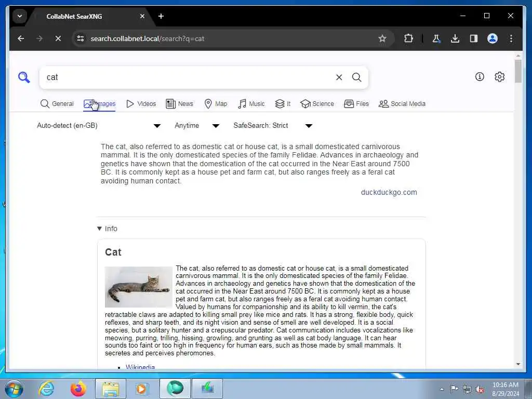Viewport: 532px width, 399px height.
Task: Collapse the Info section
Action: point(107,229)
